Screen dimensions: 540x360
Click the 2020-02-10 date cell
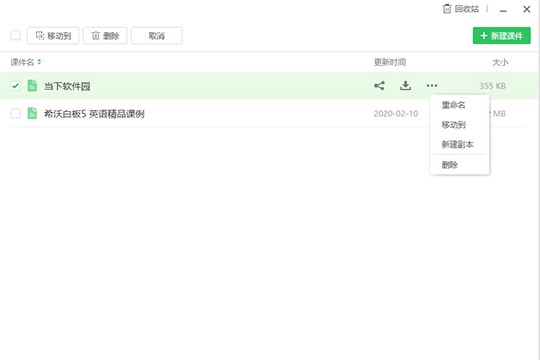(396, 113)
